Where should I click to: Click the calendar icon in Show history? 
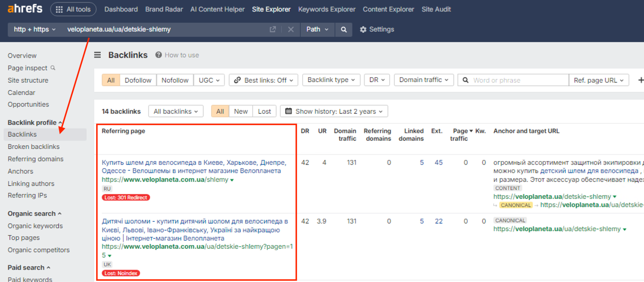tap(288, 111)
